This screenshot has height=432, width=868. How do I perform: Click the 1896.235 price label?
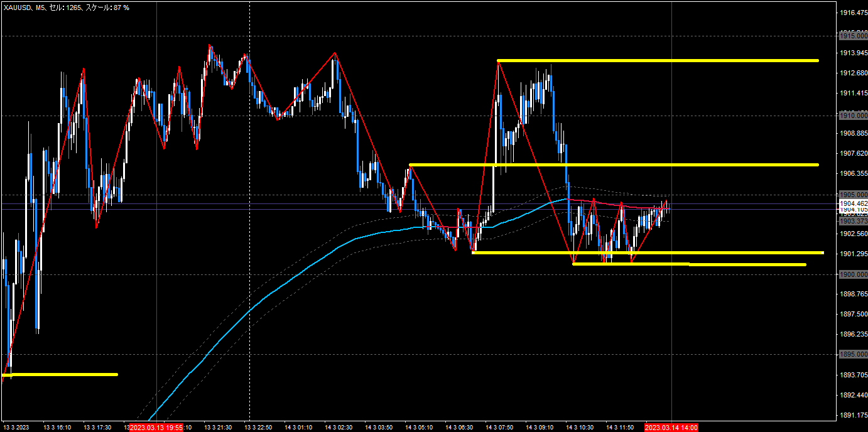pos(854,334)
